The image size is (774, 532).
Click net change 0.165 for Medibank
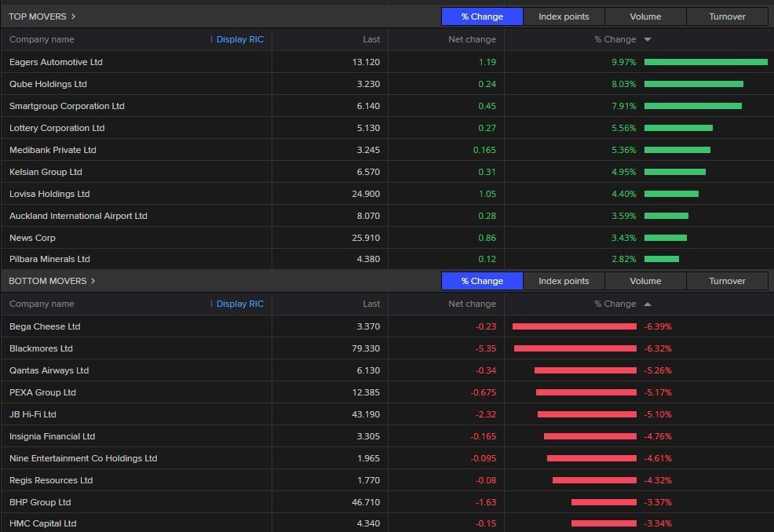tap(485, 150)
